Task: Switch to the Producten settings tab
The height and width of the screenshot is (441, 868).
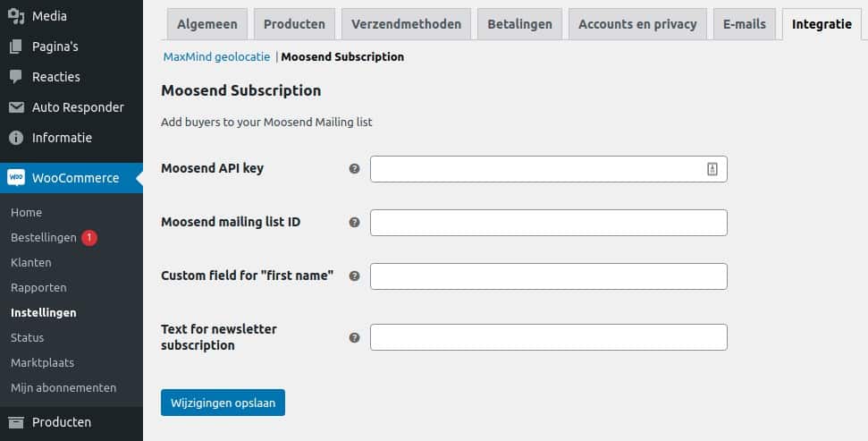Action: click(x=294, y=24)
